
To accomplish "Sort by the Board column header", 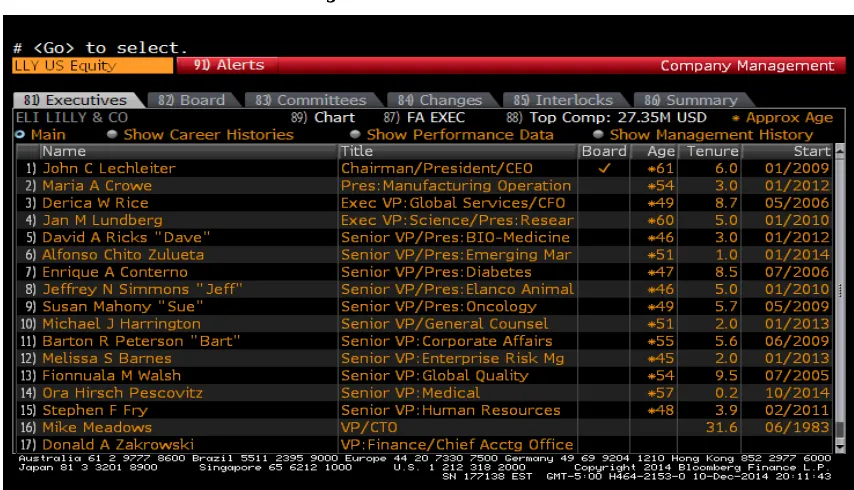I will 604,151.
